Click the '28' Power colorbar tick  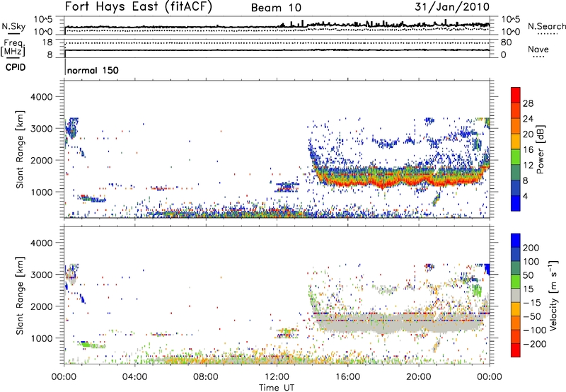point(528,103)
